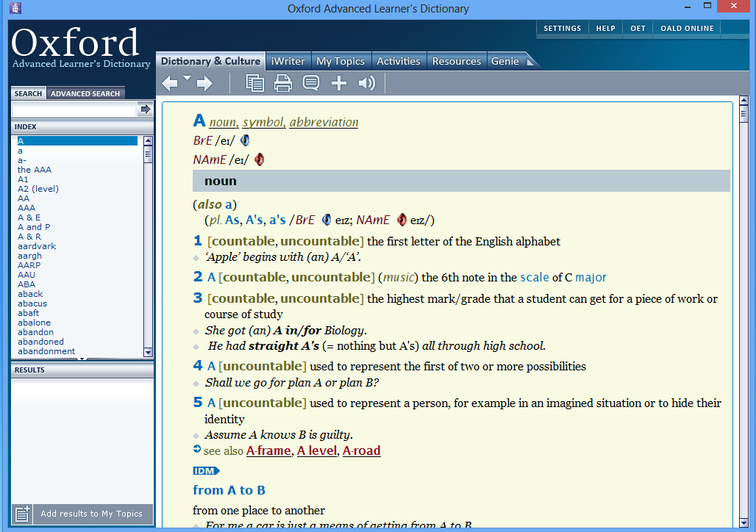The width and height of the screenshot is (756, 532).
Task: Open Genie tab
Action: click(x=504, y=61)
